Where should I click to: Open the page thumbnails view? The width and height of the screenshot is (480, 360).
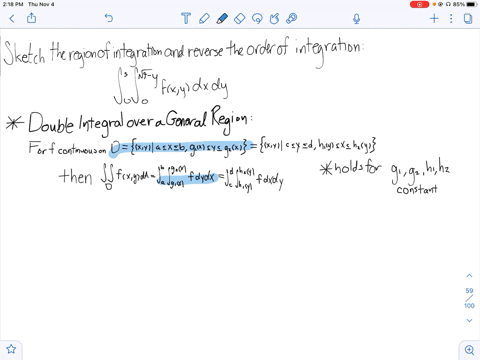tap(468, 18)
